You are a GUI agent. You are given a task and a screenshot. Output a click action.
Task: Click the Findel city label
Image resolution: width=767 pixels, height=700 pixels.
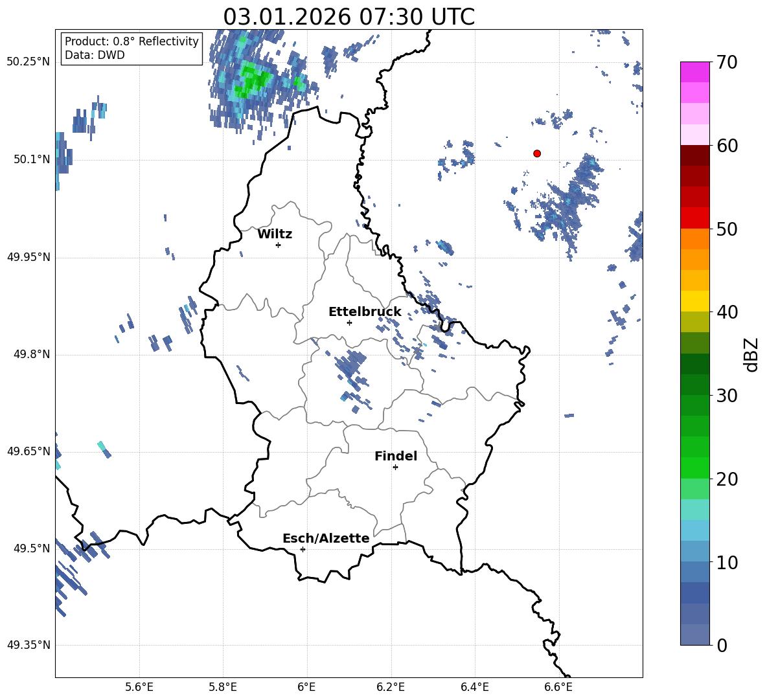[x=395, y=456]
